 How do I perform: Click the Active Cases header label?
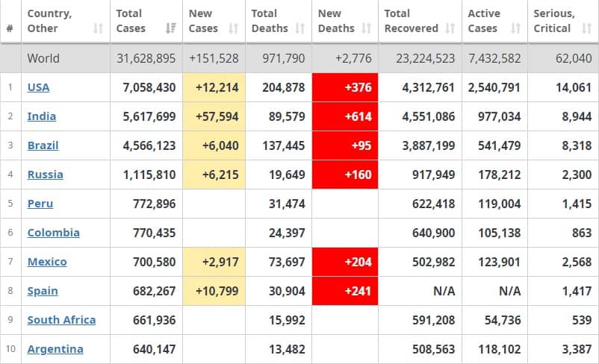[x=484, y=21]
